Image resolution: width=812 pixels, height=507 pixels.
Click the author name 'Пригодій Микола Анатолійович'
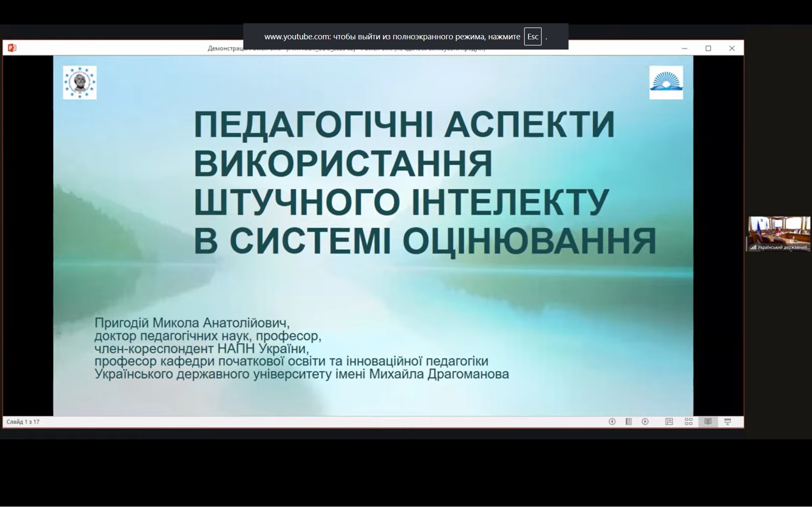pyautogui.click(x=192, y=323)
